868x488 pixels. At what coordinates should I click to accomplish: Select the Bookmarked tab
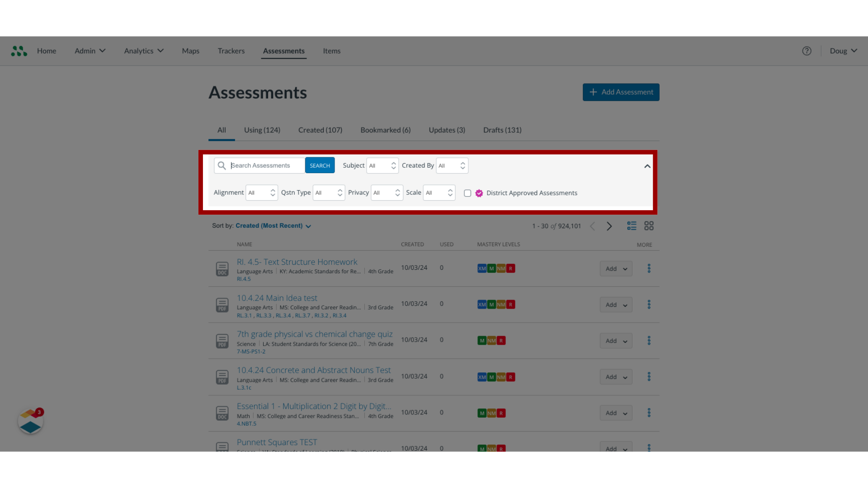(x=386, y=130)
